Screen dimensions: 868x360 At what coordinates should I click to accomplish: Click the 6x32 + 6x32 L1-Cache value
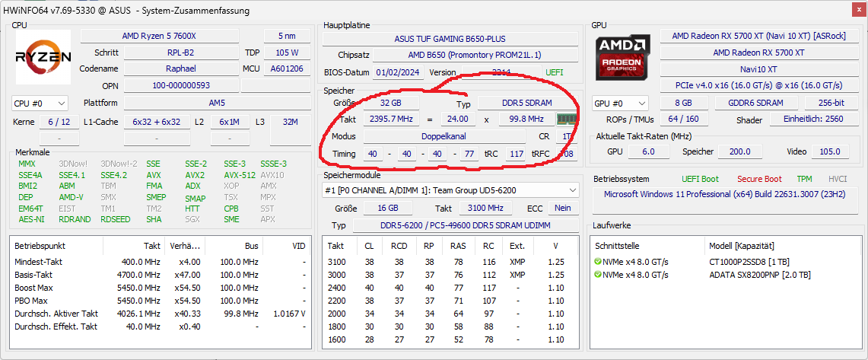[157, 122]
